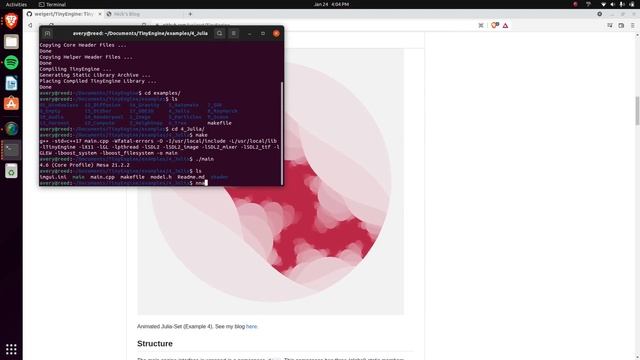Switch to the weigert/TinyEngine browser tab
This screenshot has width=640, height=360.
64,14
